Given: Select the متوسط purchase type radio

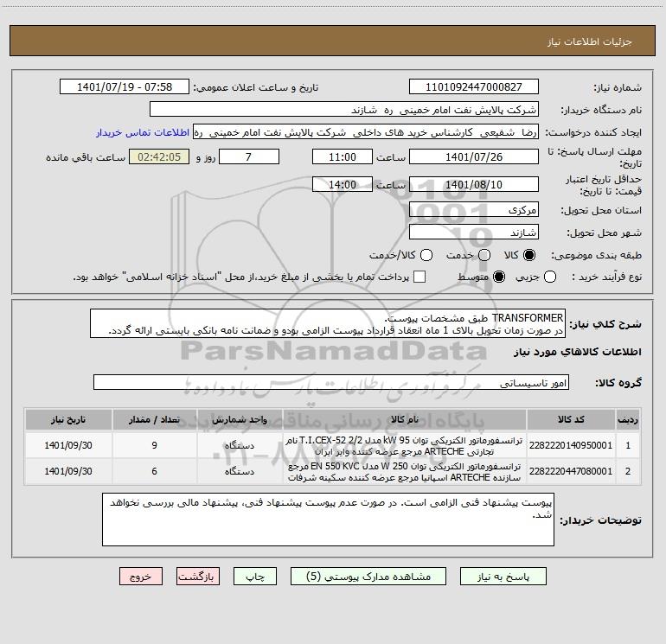Looking at the screenshot, I should pos(499,277).
